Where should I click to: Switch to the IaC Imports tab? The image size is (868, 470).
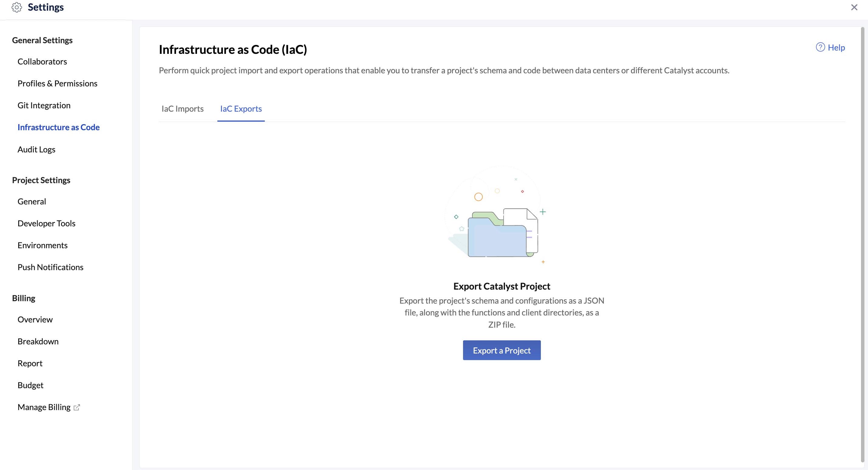click(183, 109)
